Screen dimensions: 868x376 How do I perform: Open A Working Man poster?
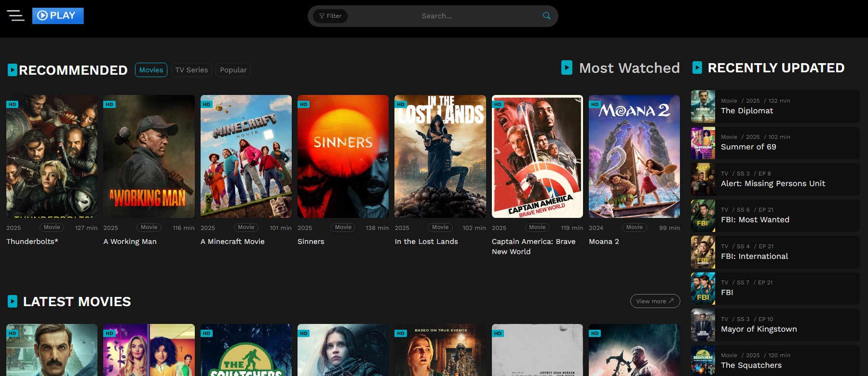pyautogui.click(x=149, y=156)
